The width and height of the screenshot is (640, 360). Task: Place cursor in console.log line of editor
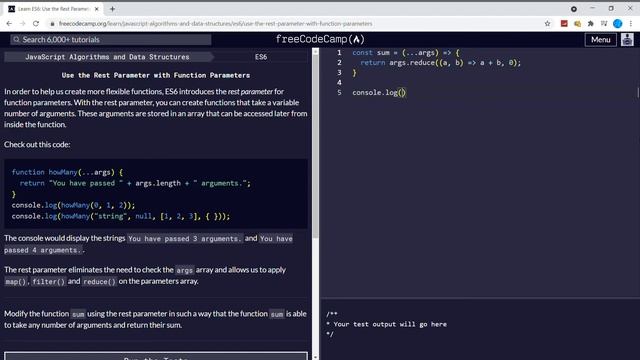[379, 93]
